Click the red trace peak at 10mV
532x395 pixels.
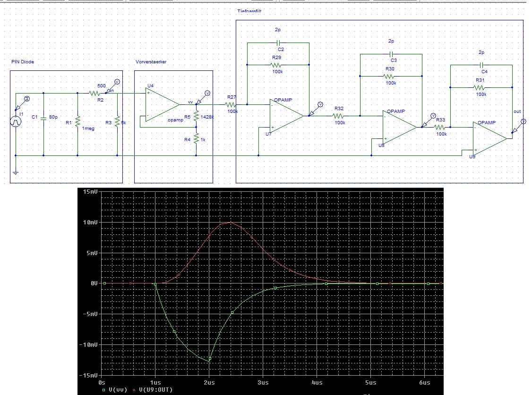pos(231,223)
